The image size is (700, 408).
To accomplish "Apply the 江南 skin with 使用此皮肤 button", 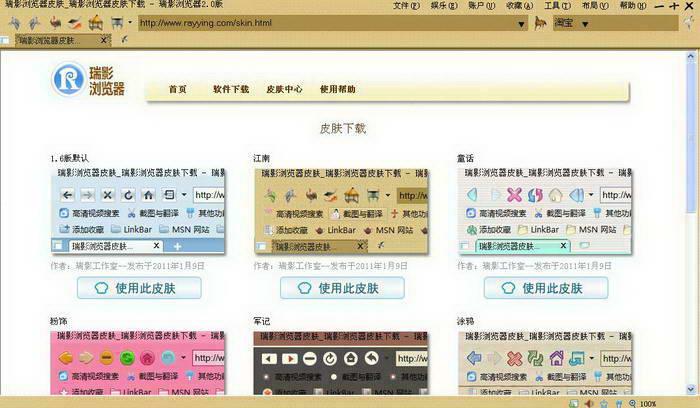I will (342, 288).
